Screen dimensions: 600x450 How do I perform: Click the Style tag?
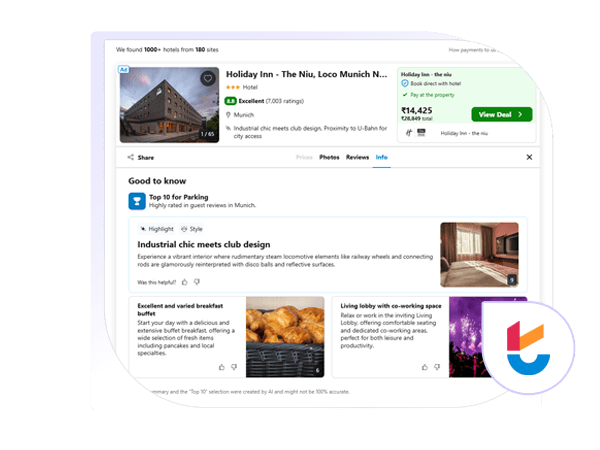(x=192, y=229)
